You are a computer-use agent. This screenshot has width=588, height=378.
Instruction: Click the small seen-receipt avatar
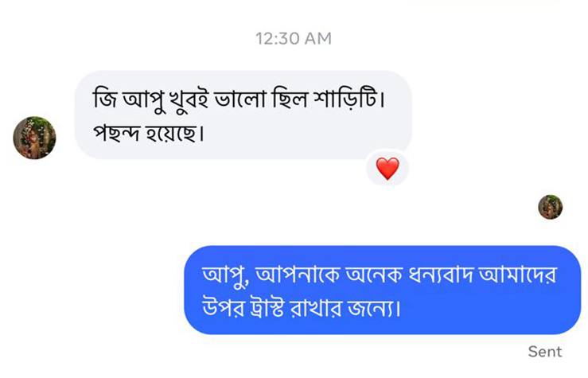tap(550, 207)
